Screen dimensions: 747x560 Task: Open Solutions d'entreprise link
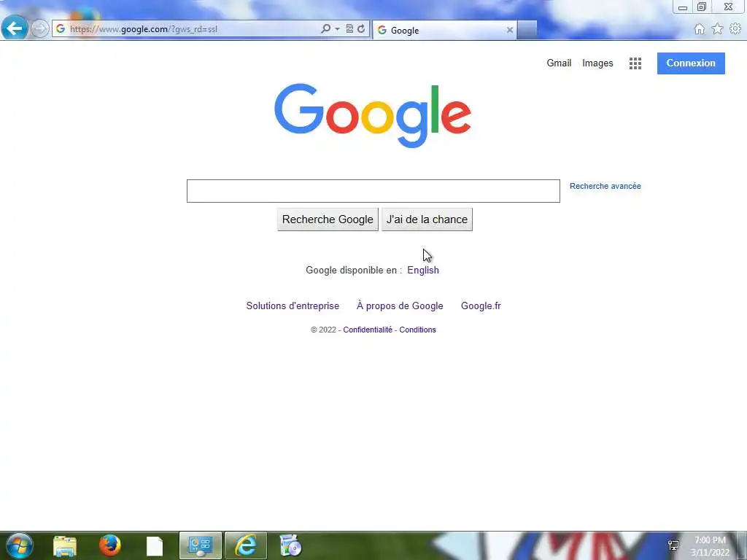[293, 306]
